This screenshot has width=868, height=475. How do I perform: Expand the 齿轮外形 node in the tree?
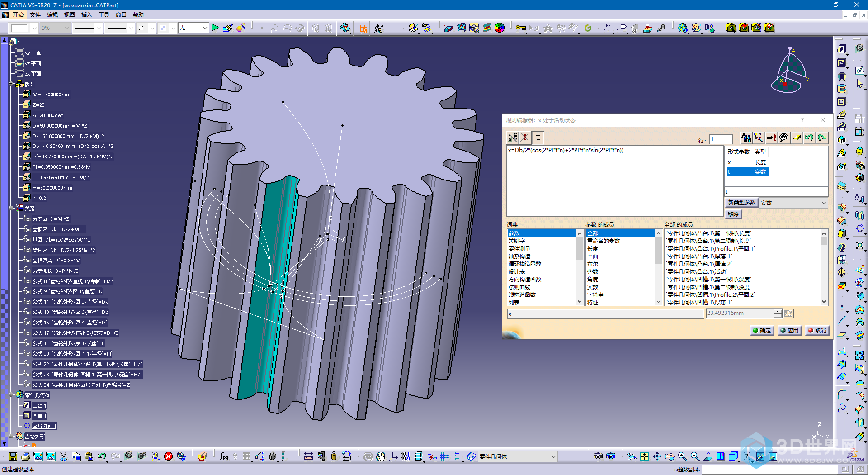tap(11, 437)
